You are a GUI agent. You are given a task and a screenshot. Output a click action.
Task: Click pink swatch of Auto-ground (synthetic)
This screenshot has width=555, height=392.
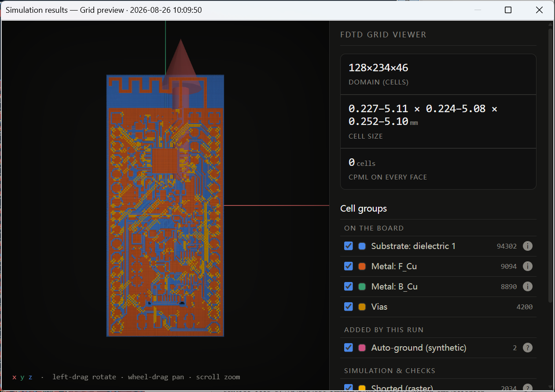coord(362,348)
